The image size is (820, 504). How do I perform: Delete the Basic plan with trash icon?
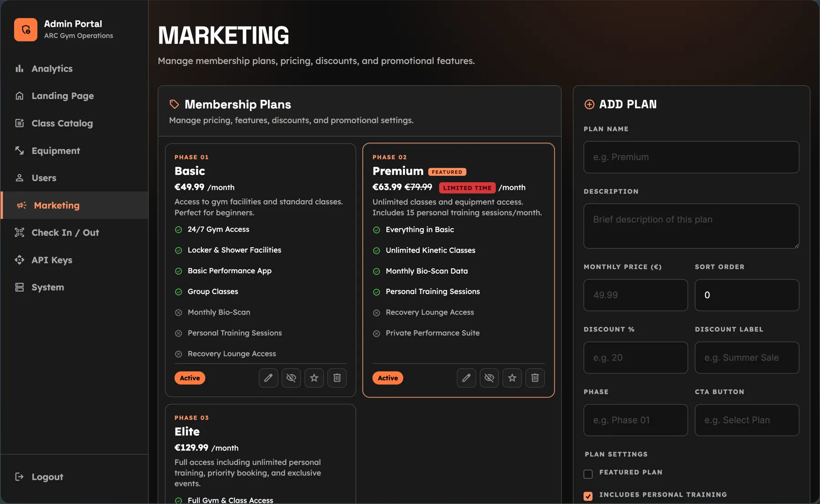point(337,378)
